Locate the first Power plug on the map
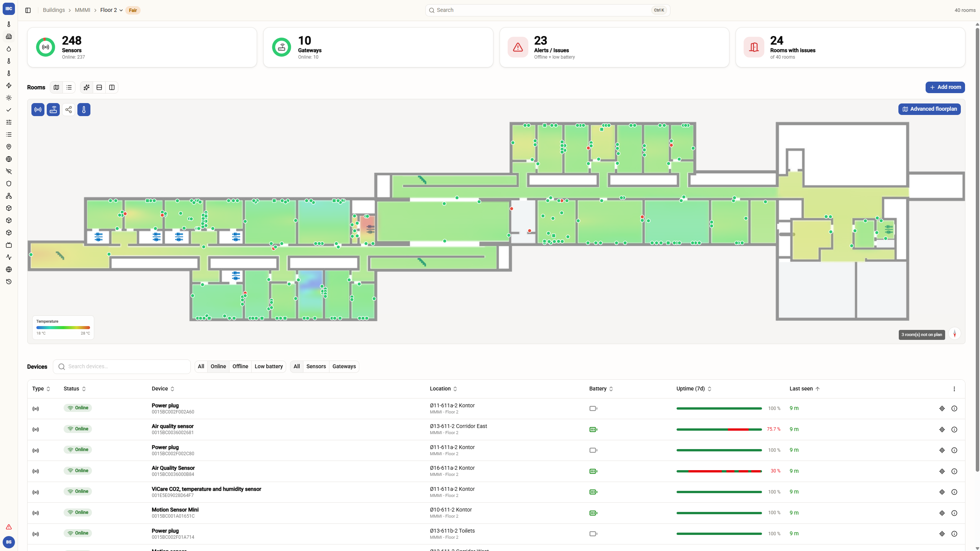The image size is (980, 551). tap(942, 408)
